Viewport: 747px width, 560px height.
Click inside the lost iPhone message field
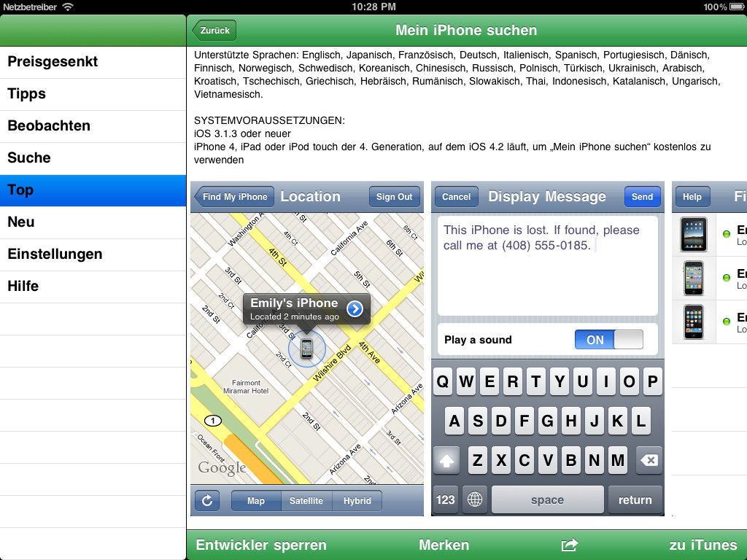click(x=547, y=265)
